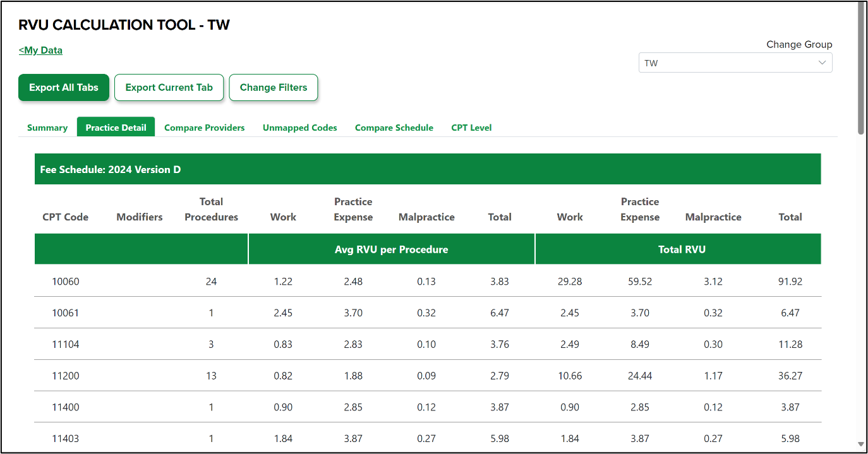Click the Total Procedures column header
Image resolution: width=868 pixels, height=454 pixels.
click(211, 210)
